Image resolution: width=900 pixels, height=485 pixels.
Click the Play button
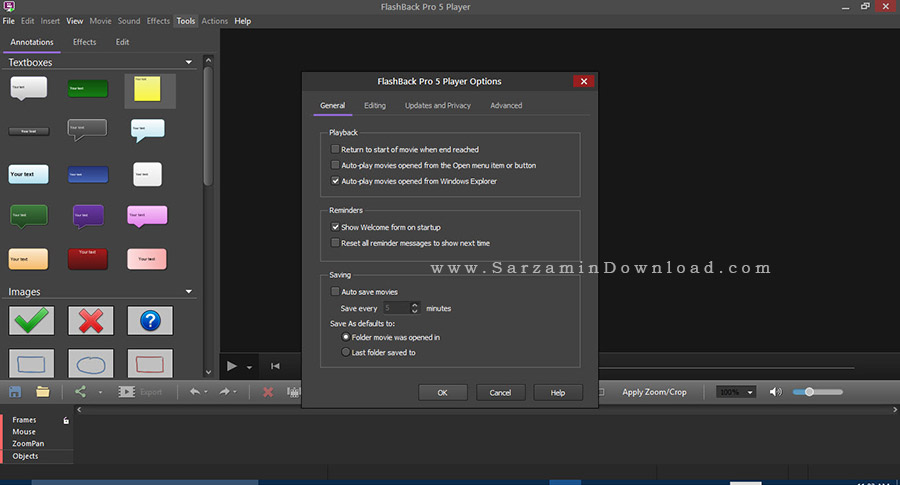click(x=232, y=366)
